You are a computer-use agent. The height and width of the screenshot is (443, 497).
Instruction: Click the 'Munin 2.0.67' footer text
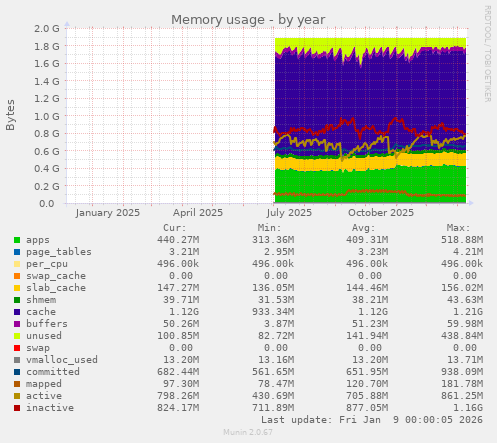pos(248,432)
